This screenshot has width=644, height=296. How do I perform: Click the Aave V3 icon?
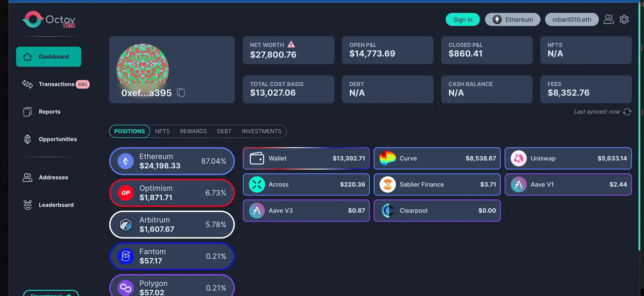[x=257, y=211]
